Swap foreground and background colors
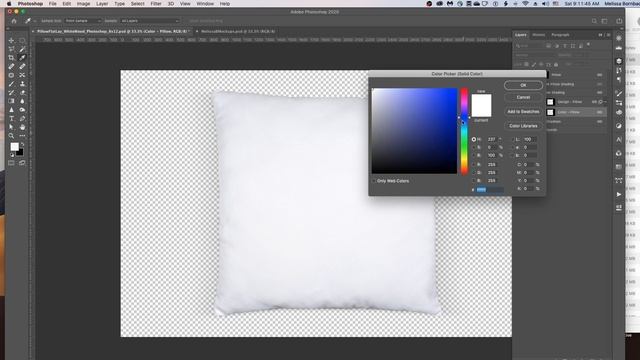 point(22,144)
